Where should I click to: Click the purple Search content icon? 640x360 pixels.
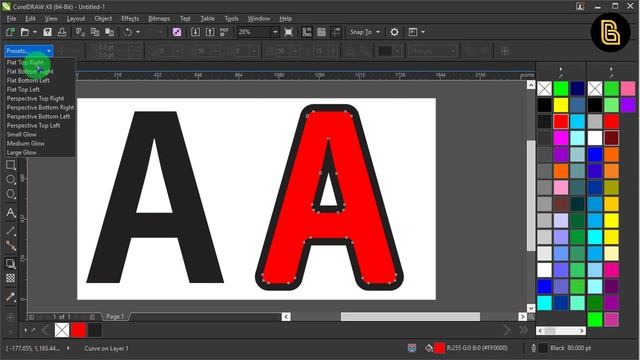click(177, 32)
